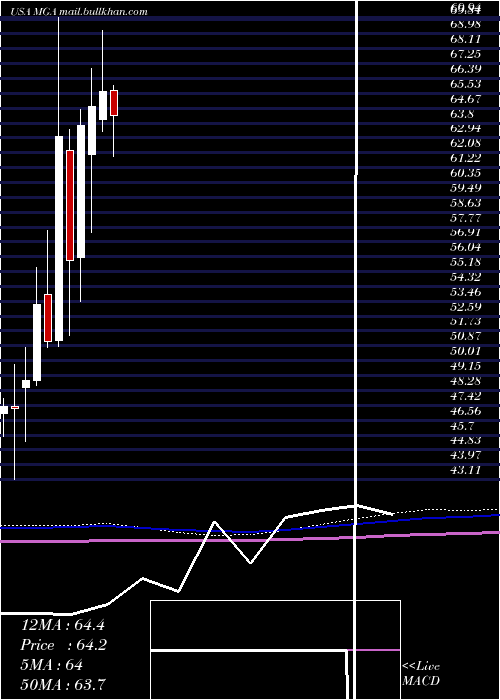Click the 64.67 price axis label
The image size is (500, 700).
click(466, 99)
